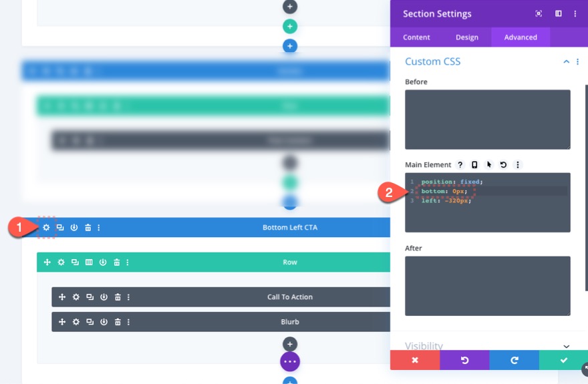Click the Main Element help question icon

pos(460,165)
